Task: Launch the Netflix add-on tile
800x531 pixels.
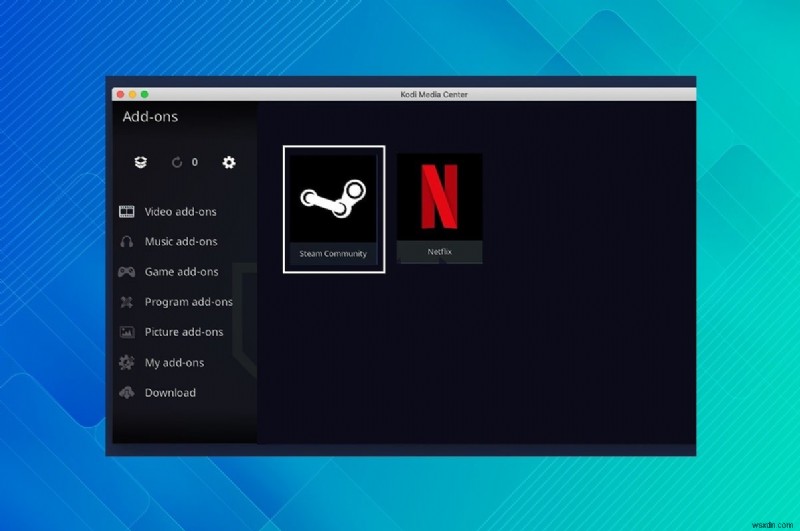Action: pyautogui.click(x=439, y=208)
